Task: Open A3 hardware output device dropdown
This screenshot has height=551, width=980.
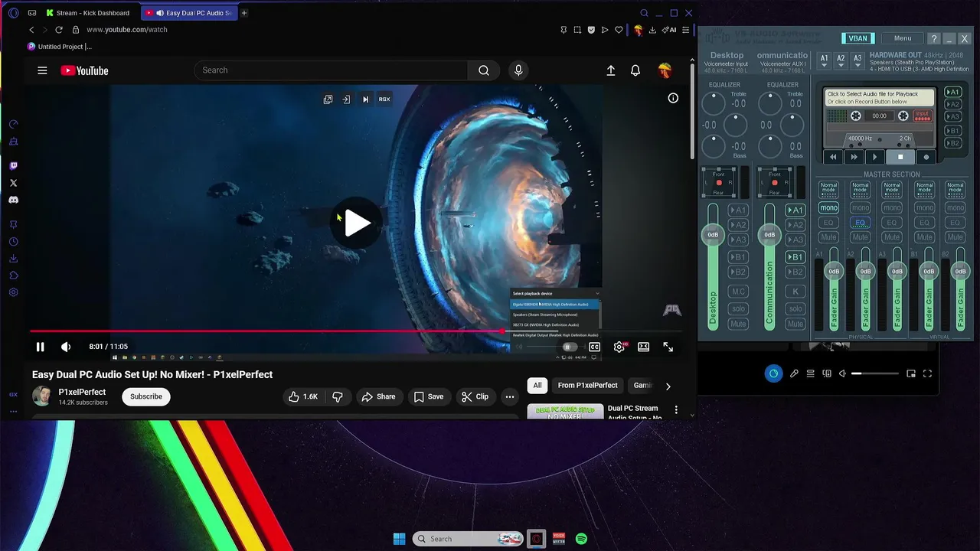Action: (857, 61)
